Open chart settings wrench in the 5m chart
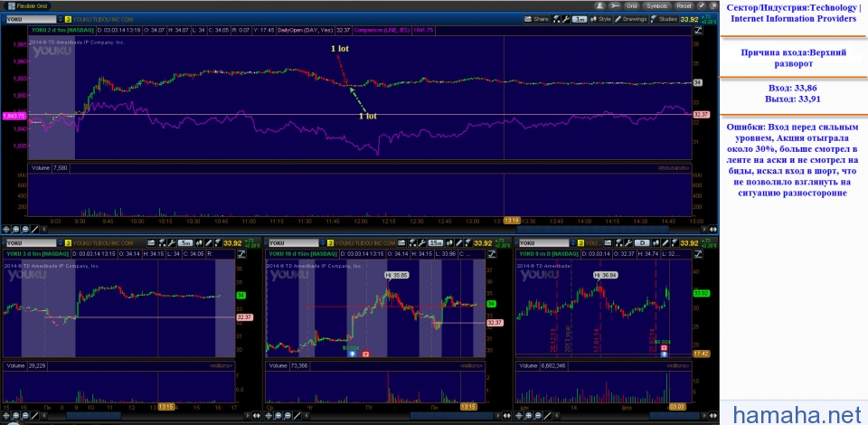Image resolution: width=868 pixels, height=425 pixels. [x=172, y=243]
